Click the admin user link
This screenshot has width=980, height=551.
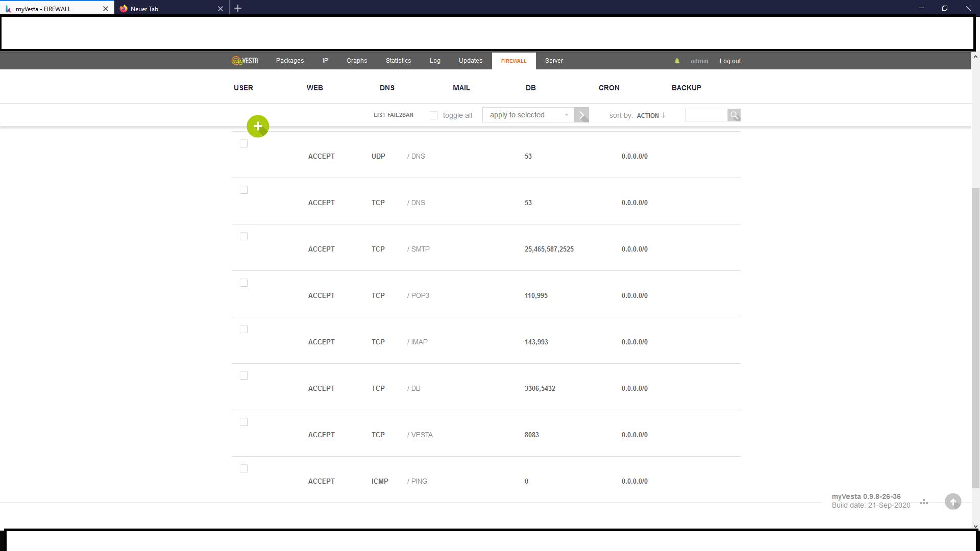tap(699, 61)
